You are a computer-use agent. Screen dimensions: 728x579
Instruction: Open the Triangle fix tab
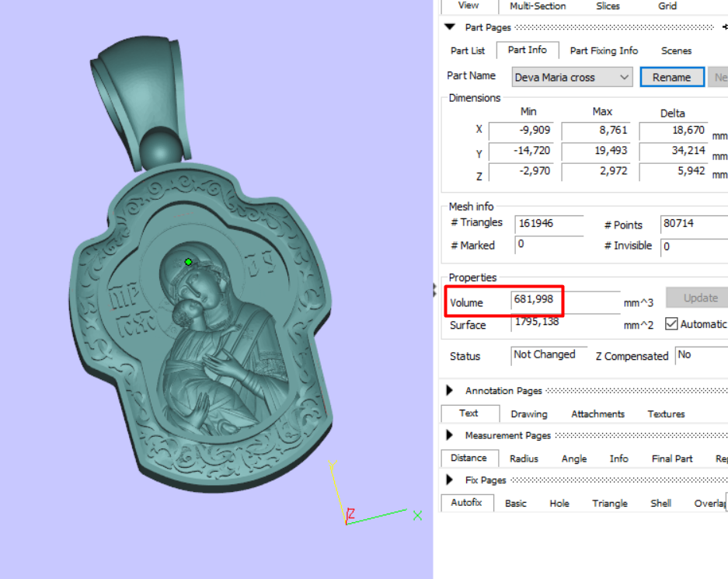point(610,504)
